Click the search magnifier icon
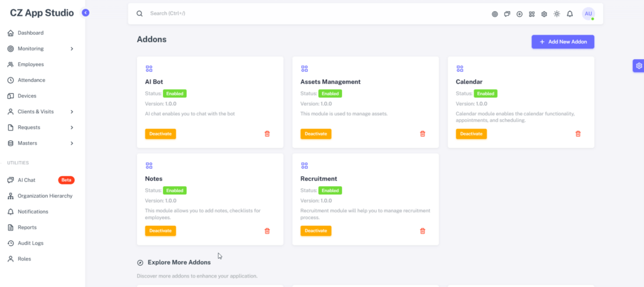The image size is (644, 287). point(140,14)
